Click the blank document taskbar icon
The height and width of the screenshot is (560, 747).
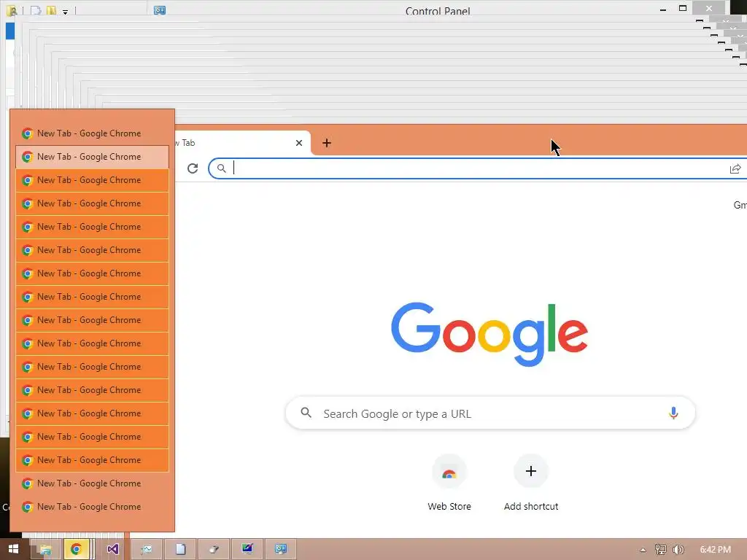coord(181,549)
